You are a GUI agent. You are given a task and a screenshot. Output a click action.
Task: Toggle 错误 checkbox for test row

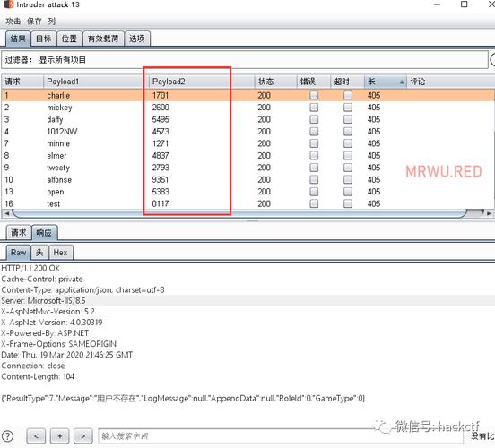314,203
